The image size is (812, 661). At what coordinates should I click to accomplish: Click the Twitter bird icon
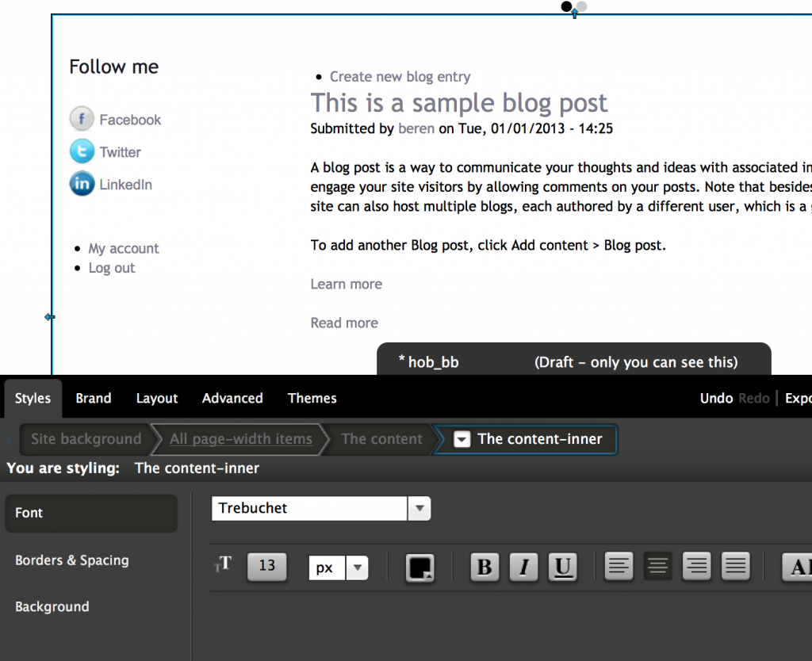(x=82, y=151)
